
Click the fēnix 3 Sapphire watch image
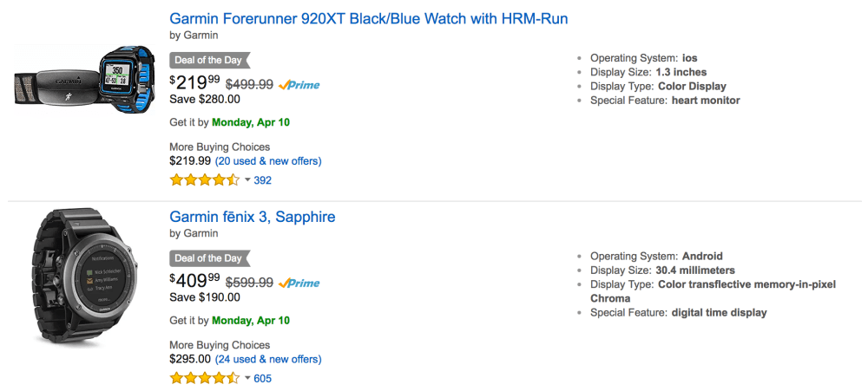pos(85,278)
